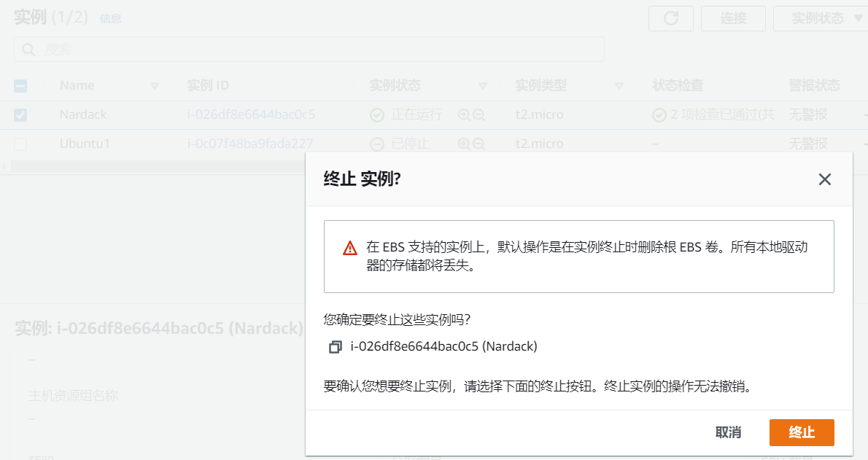Screen dimensions: 868x460
Task: Click the running status icon beside Nardack
Action: pos(376,114)
